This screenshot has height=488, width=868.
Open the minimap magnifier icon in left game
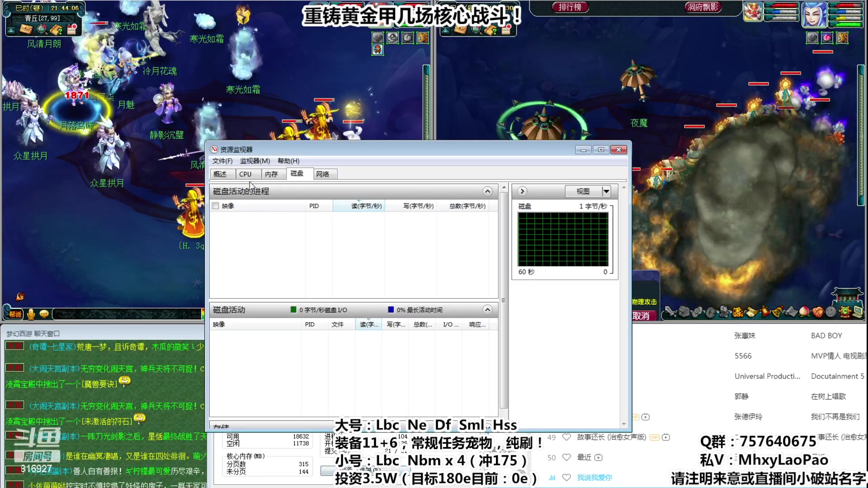click(42, 30)
